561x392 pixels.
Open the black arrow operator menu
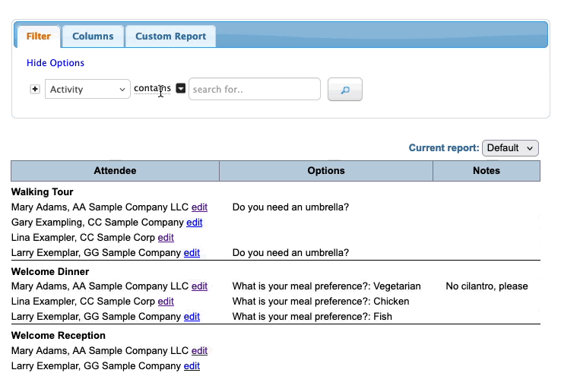point(181,89)
